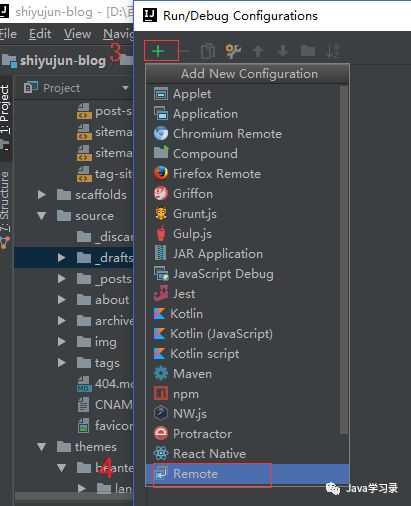Screen dimensions: 411x506
Task: Select the favicon file in tree
Action: 73,426
